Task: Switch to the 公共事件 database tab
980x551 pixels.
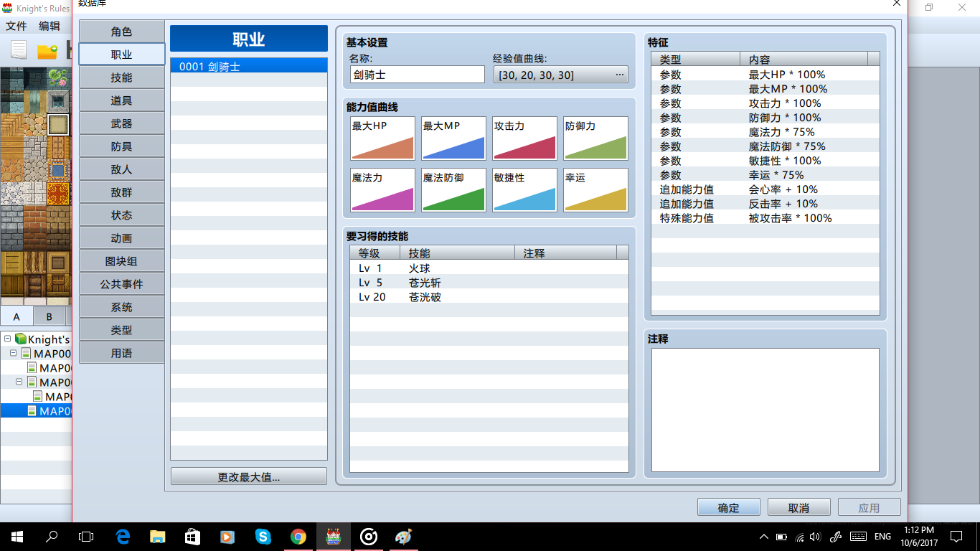Action: [121, 284]
